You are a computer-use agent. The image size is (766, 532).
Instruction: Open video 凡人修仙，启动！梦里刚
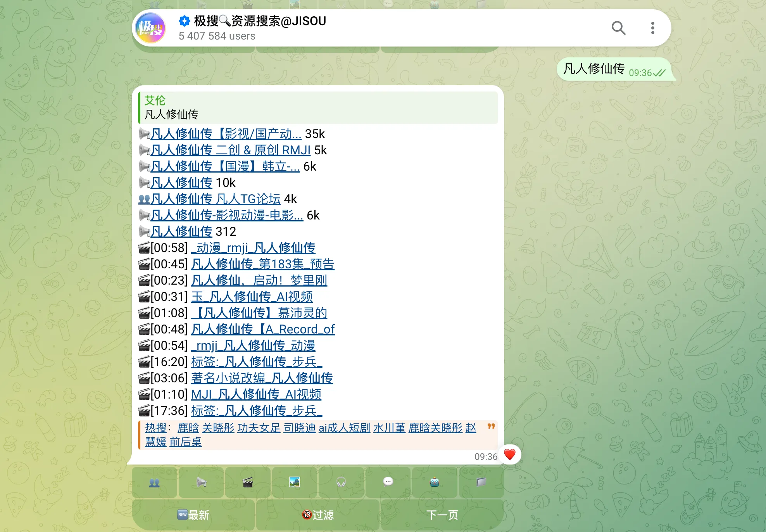pyautogui.click(x=259, y=280)
